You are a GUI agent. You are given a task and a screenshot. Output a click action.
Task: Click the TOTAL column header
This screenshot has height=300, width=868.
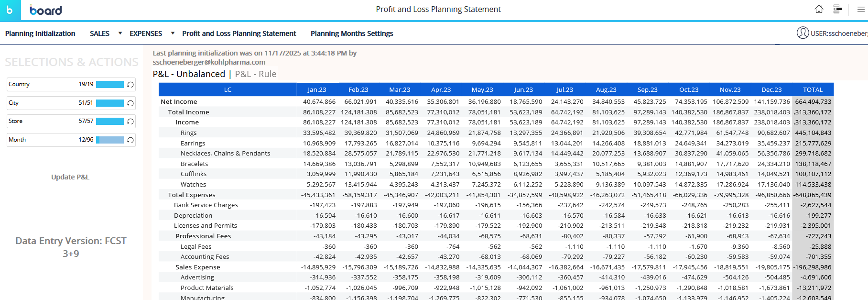click(x=813, y=89)
